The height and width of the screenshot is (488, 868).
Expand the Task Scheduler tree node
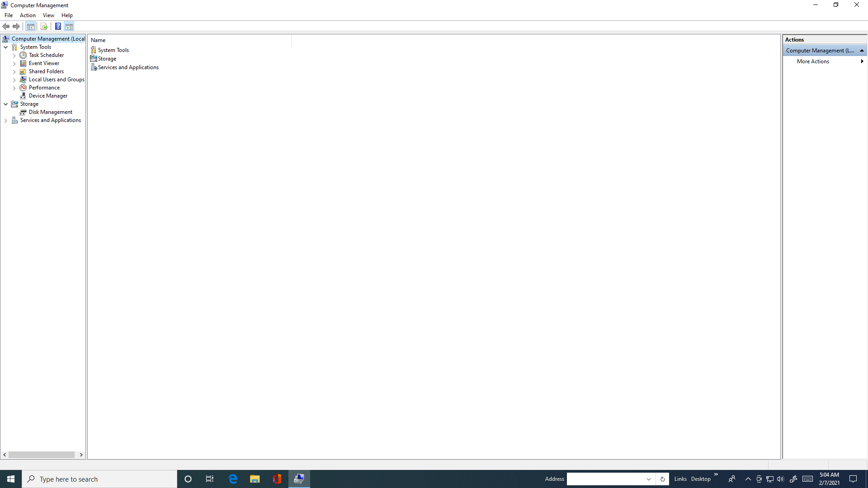tap(14, 56)
